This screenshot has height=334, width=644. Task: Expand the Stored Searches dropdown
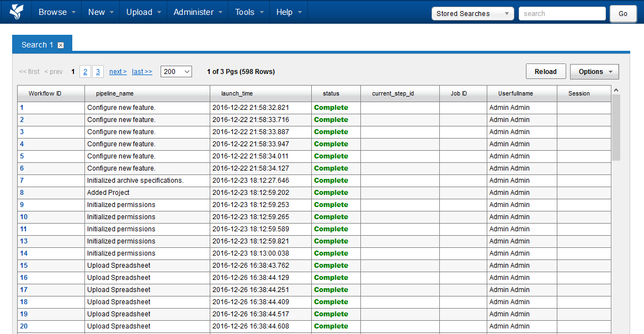pos(472,14)
